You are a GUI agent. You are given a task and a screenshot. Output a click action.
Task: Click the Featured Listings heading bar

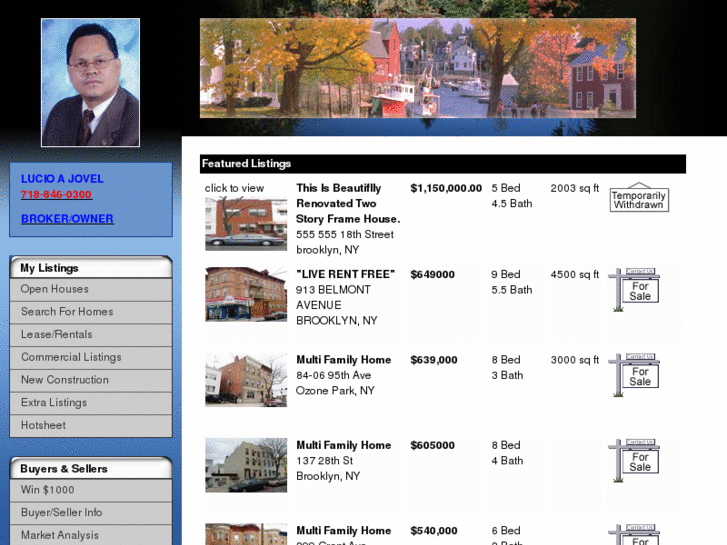443,164
